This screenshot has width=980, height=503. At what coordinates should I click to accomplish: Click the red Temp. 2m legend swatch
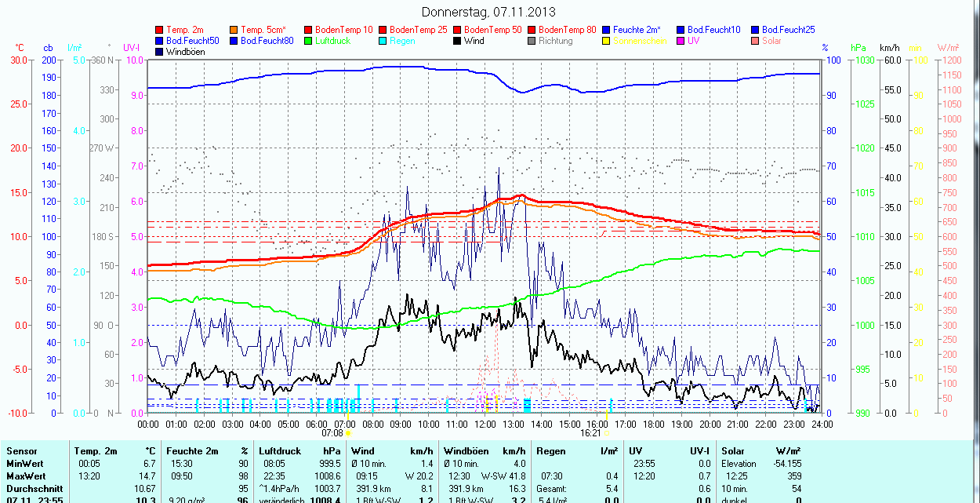(x=160, y=30)
